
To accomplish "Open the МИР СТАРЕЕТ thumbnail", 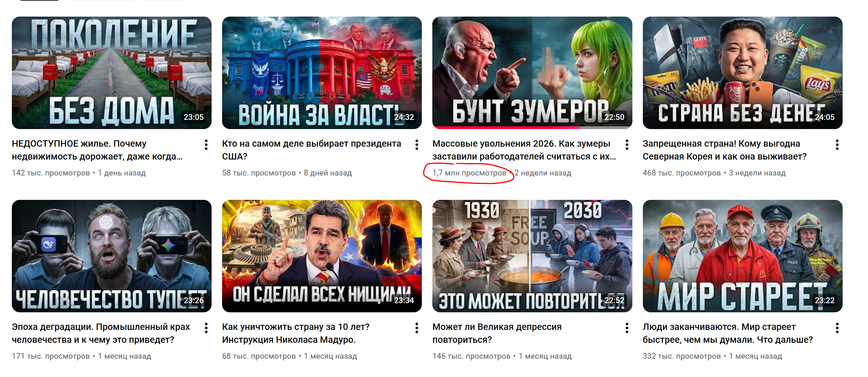I will click(x=742, y=256).
